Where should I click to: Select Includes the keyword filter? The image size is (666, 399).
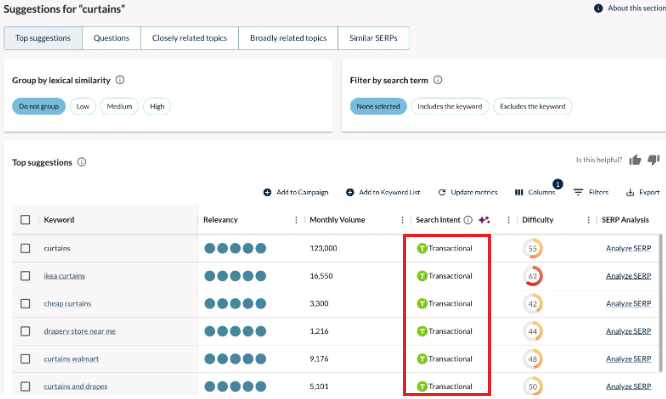450,106
